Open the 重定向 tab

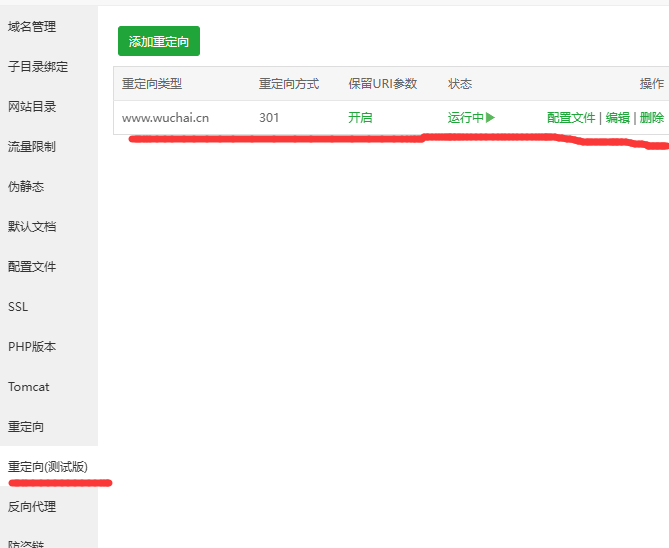pyautogui.click(x=26, y=427)
